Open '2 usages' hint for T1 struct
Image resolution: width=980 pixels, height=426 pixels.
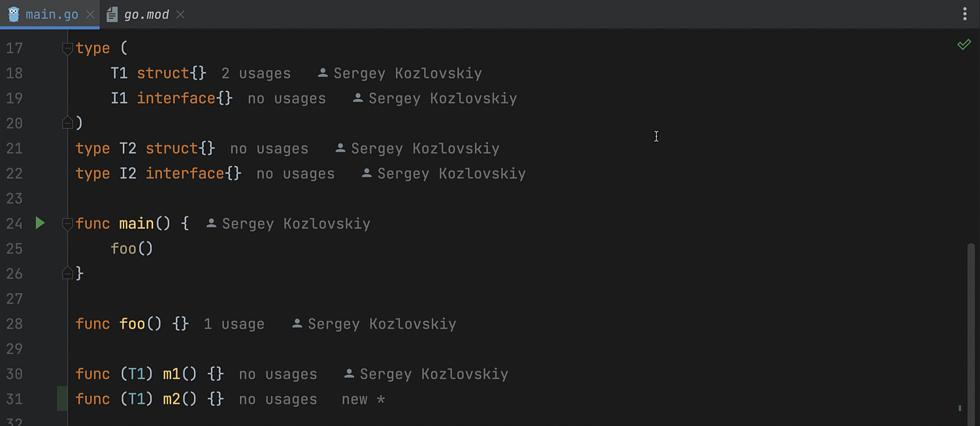[256, 73]
